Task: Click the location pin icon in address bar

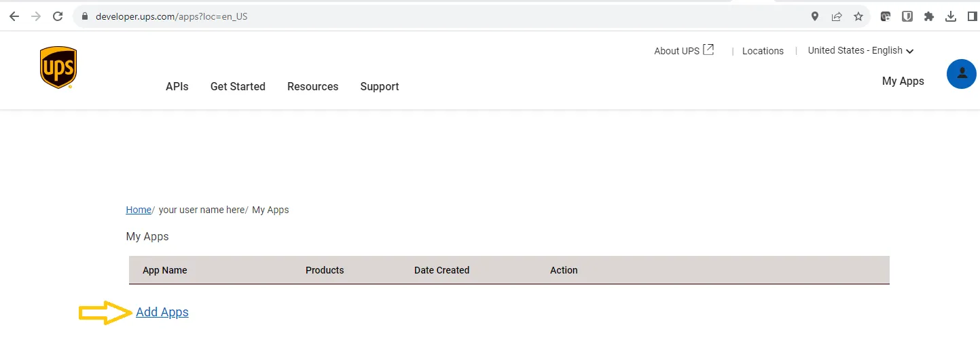Action: click(x=815, y=16)
